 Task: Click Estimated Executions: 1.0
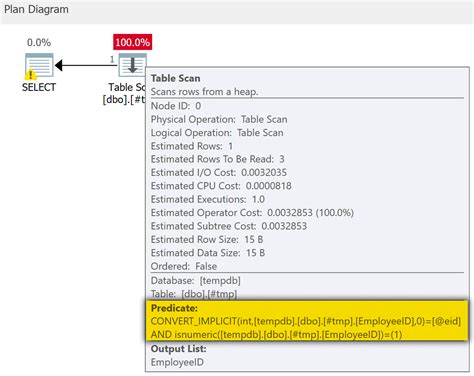click(208, 199)
